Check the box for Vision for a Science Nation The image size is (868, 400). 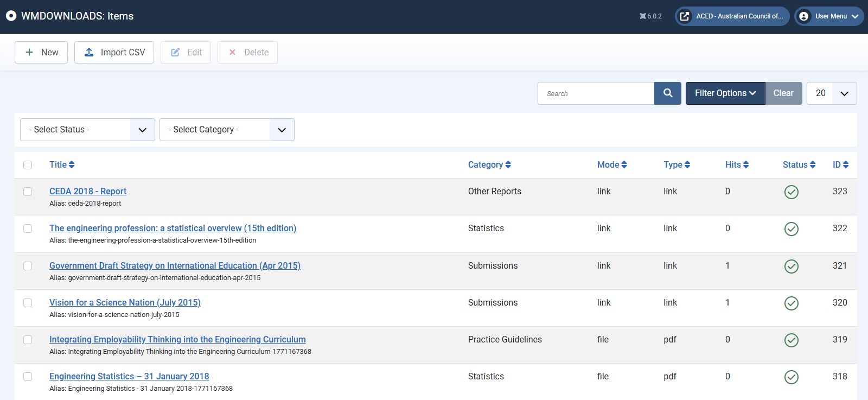coord(28,303)
